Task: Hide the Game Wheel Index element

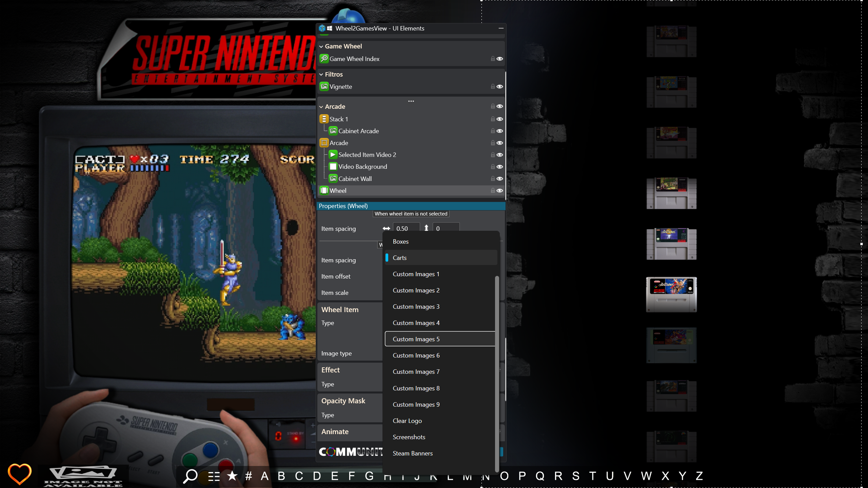Action: click(500, 59)
